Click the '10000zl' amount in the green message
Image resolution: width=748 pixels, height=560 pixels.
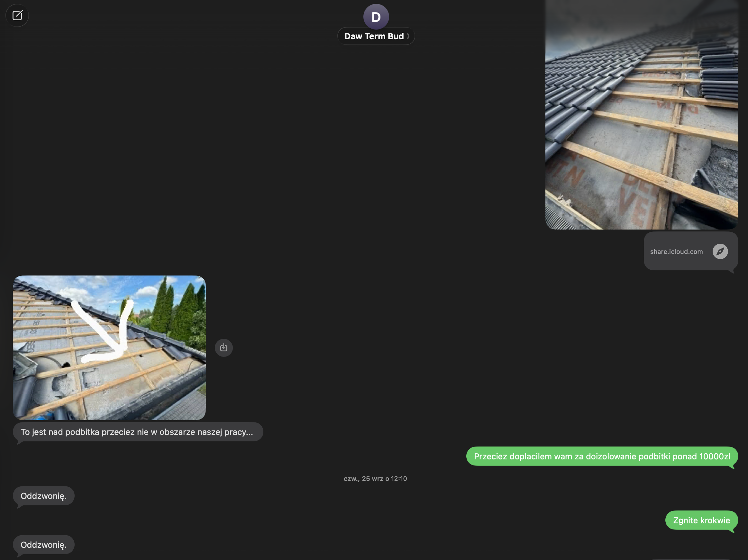[x=715, y=456]
